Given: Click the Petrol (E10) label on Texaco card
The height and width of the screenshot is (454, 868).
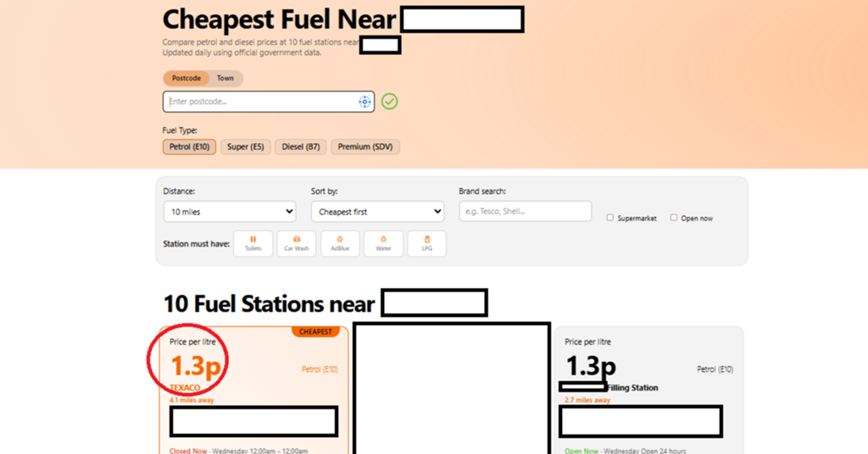Looking at the screenshot, I should tap(320, 369).
